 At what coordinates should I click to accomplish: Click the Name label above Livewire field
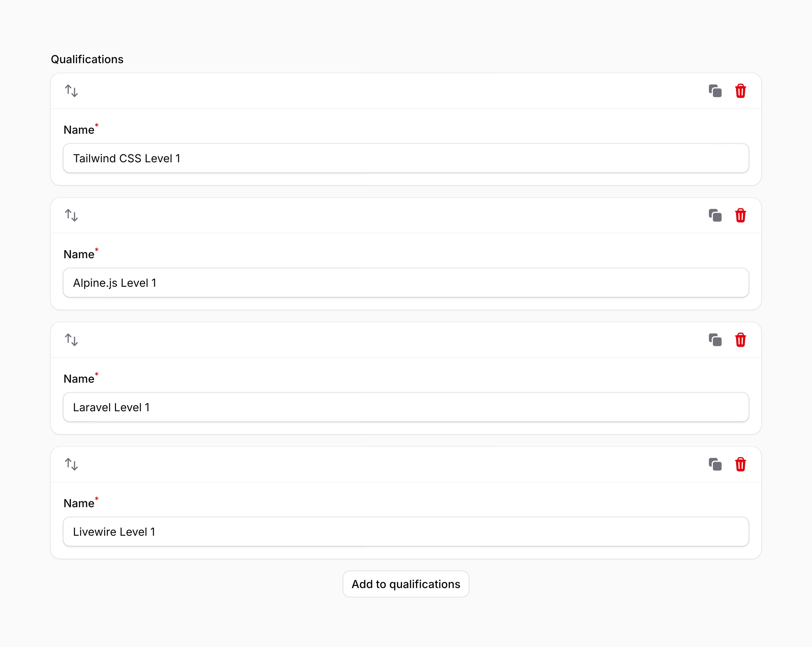(79, 503)
